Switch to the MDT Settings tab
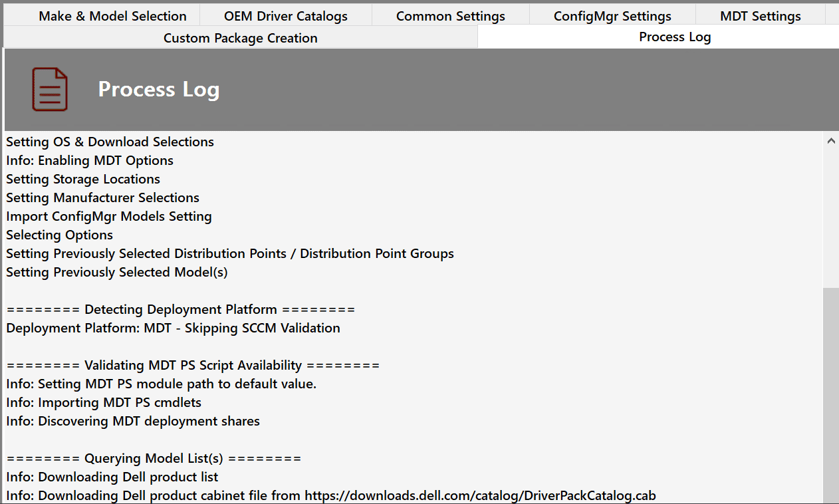Image resolution: width=839 pixels, height=504 pixels. click(x=761, y=15)
